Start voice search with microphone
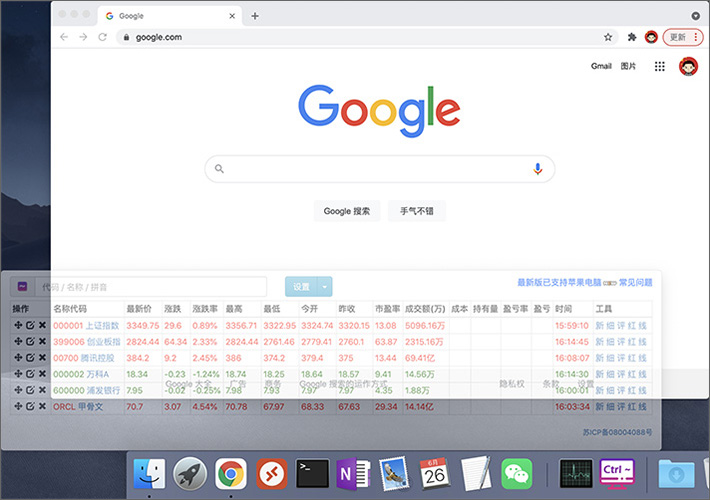The width and height of the screenshot is (710, 500). pos(537,169)
